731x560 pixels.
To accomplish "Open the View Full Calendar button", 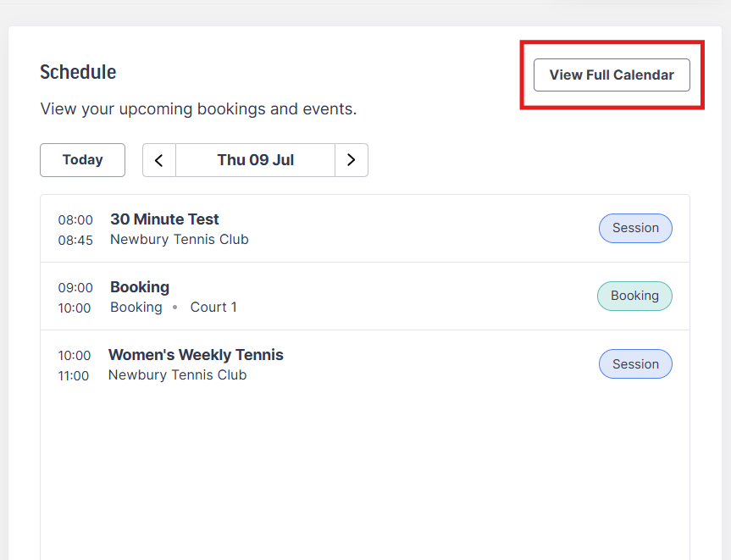I will coord(612,75).
